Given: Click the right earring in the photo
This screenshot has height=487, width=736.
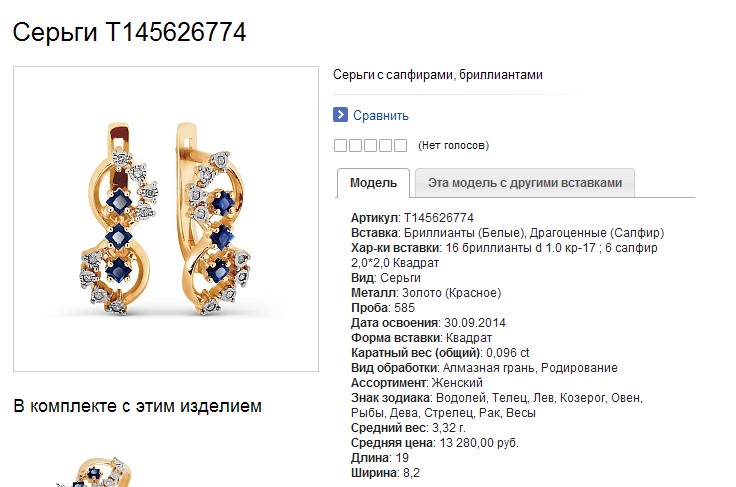Looking at the screenshot, I should tap(213, 219).
